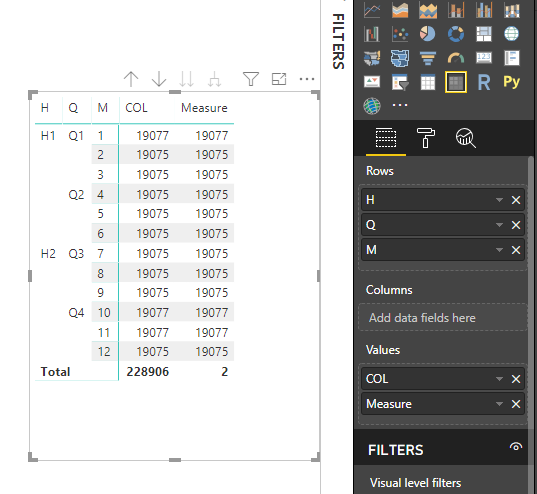This screenshot has width=537, height=494.
Task: Select the Scatter chart visualization
Action: (400, 34)
